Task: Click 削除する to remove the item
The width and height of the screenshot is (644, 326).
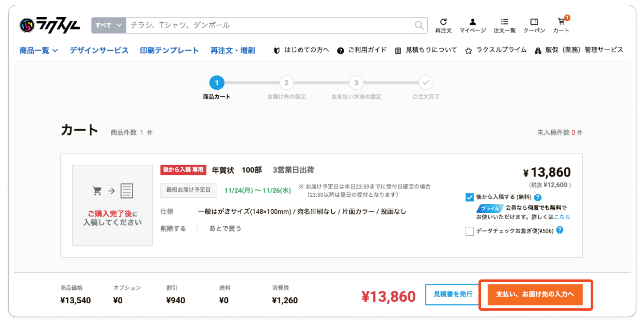Action: tap(173, 228)
